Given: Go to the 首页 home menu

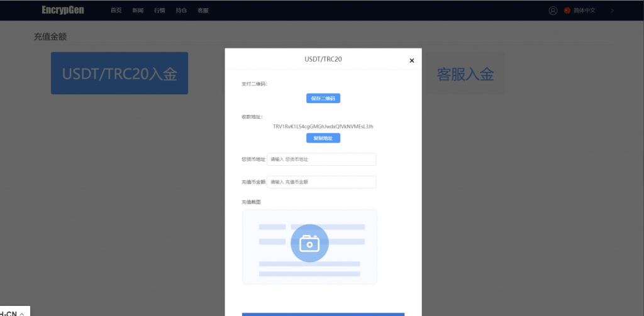Looking at the screenshot, I should tap(116, 11).
